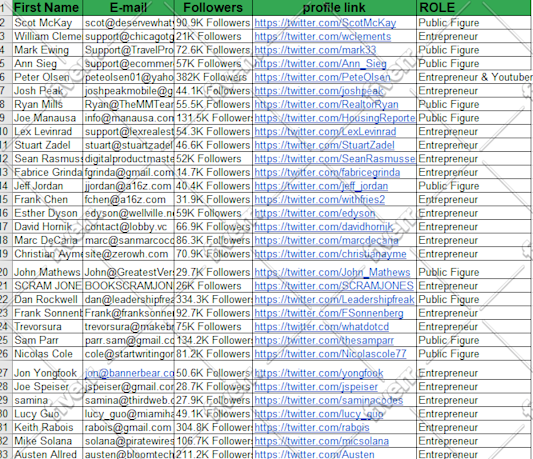
Task: Select the Entrepreneur & Youtuber role cell
Action: point(475,77)
